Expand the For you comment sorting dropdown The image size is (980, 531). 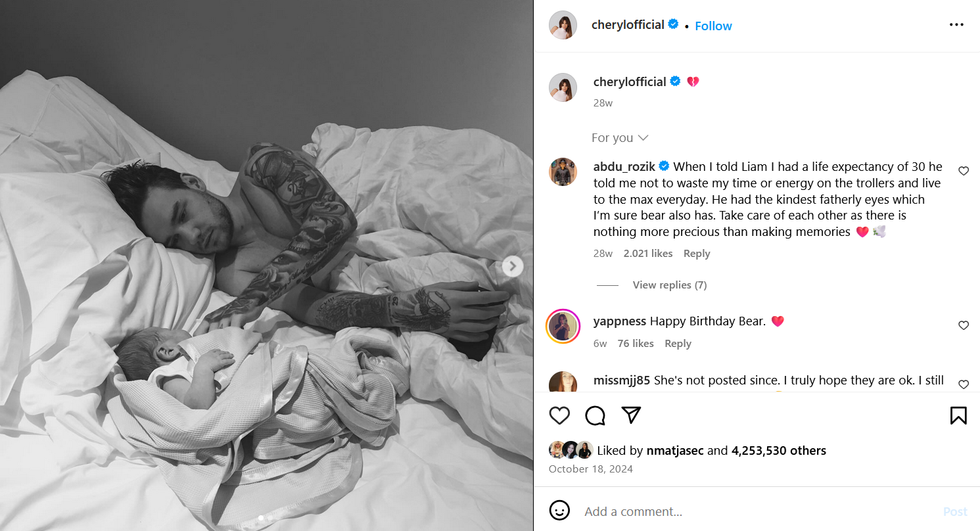(x=620, y=138)
